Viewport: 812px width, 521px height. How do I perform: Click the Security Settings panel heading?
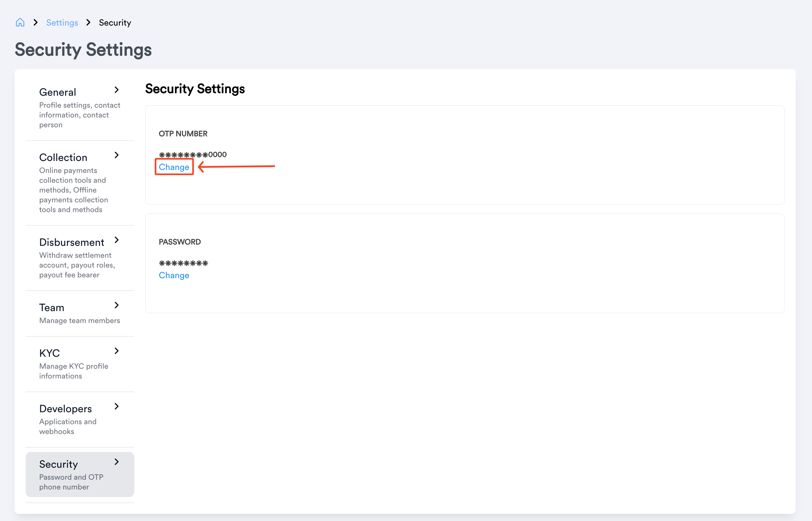click(x=195, y=89)
